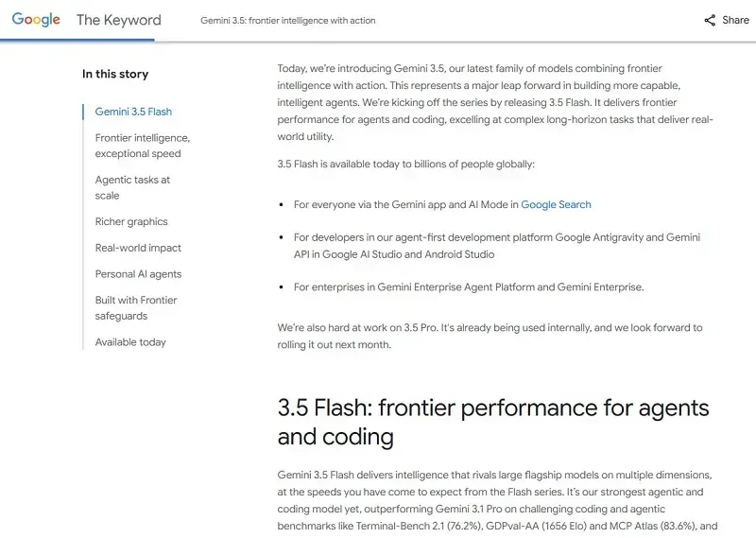Click the For enterprises bullet text
The height and width of the screenshot is (538, 756).
pos(469,287)
